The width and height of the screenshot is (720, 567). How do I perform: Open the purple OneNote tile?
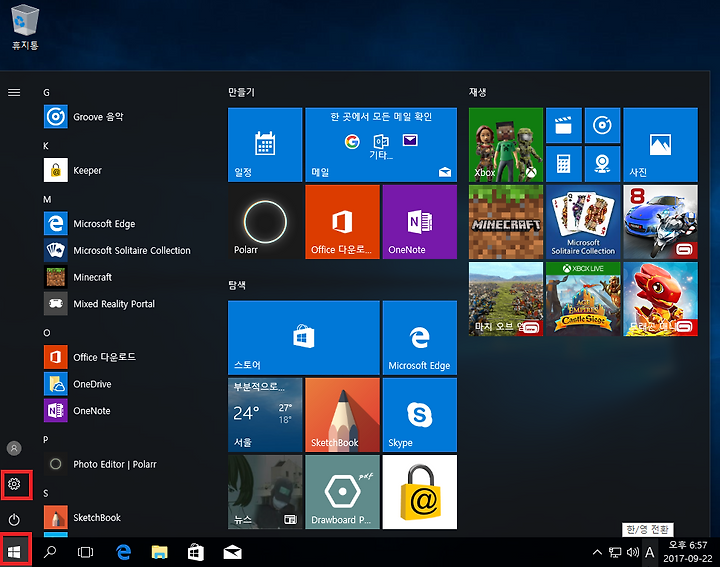click(420, 222)
